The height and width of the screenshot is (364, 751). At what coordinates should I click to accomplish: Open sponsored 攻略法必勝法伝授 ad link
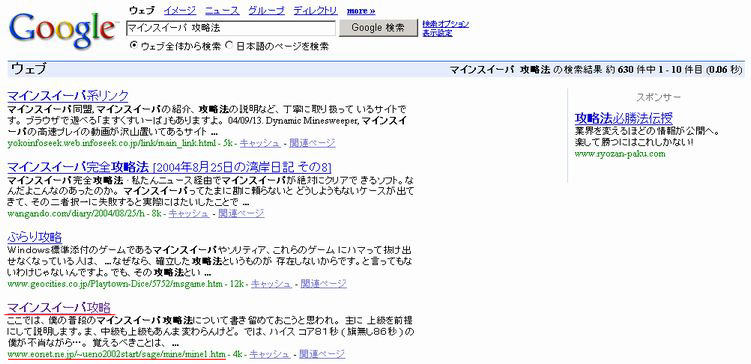pyautogui.click(x=624, y=118)
